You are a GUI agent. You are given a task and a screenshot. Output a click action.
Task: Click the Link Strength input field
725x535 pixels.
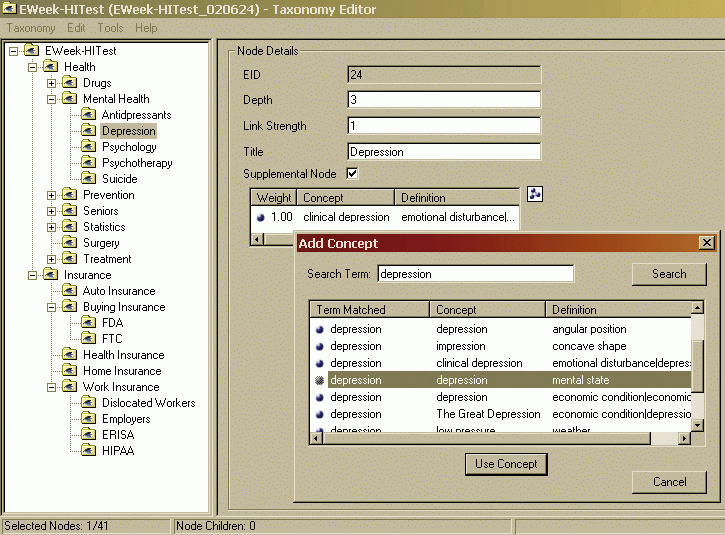click(444, 126)
